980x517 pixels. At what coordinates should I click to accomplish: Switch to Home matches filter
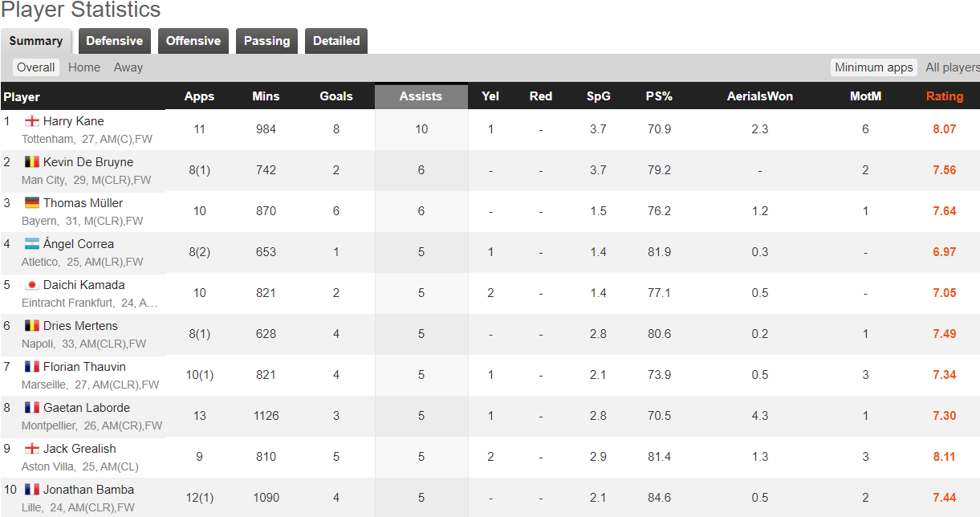(x=84, y=67)
